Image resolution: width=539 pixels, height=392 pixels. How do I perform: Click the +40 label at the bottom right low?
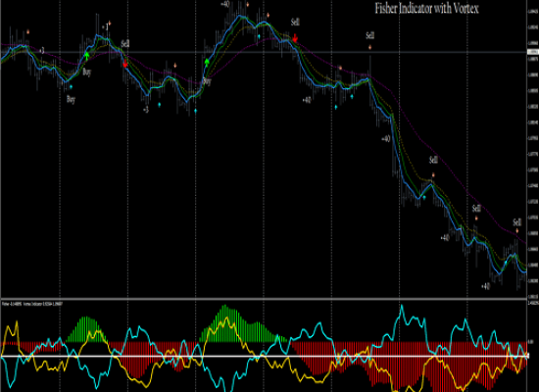[x=485, y=286]
